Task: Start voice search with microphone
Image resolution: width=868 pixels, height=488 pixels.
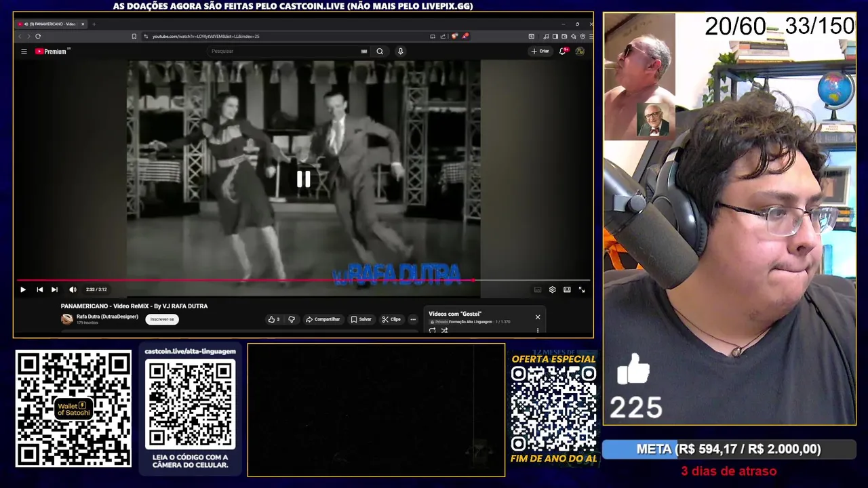Action: point(401,52)
